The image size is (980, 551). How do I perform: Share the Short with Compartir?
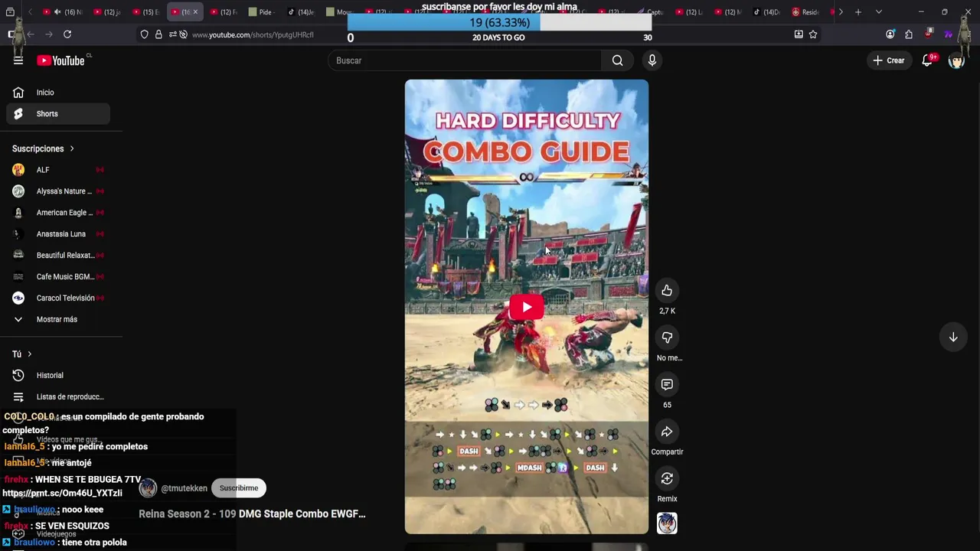pyautogui.click(x=667, y=432)
